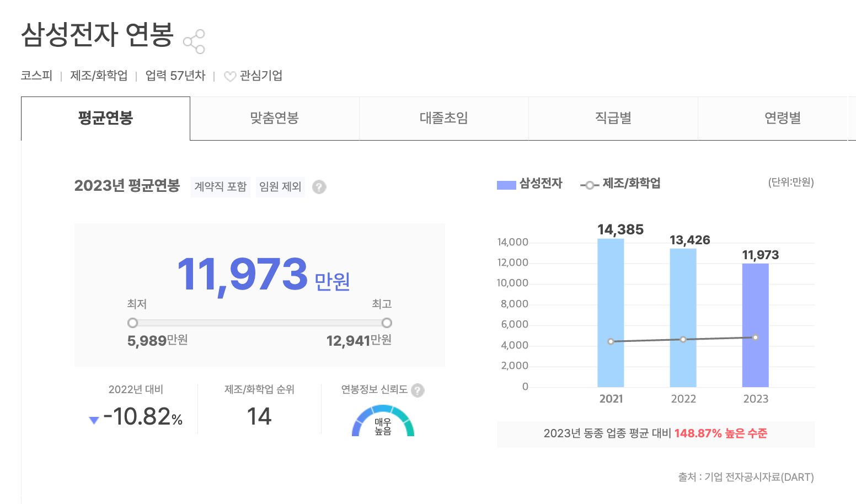
Task: Click the 13,426 bar value label
Action: (690, 240)
